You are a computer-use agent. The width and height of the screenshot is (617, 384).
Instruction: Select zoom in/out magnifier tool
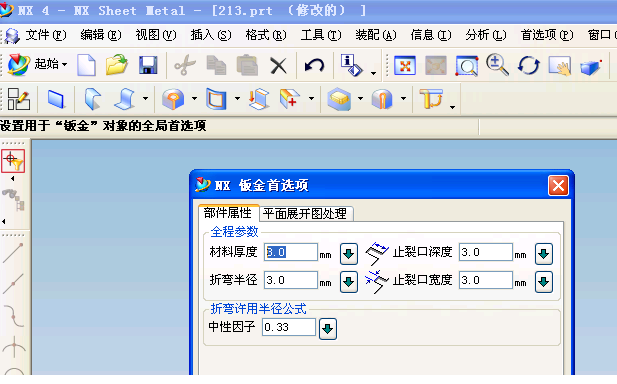pos(497,65)
